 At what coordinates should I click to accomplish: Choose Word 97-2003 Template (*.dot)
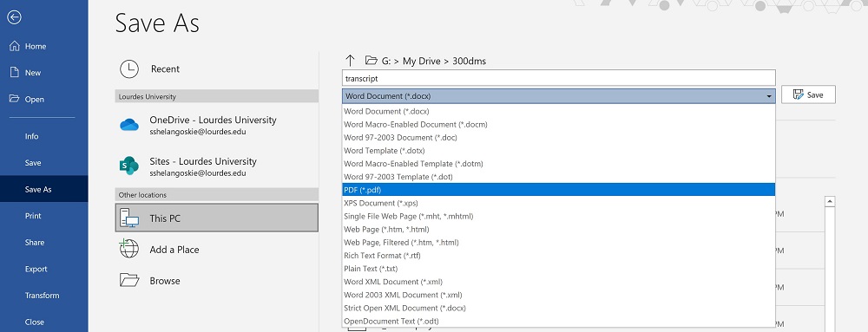(x=558, y=177)
